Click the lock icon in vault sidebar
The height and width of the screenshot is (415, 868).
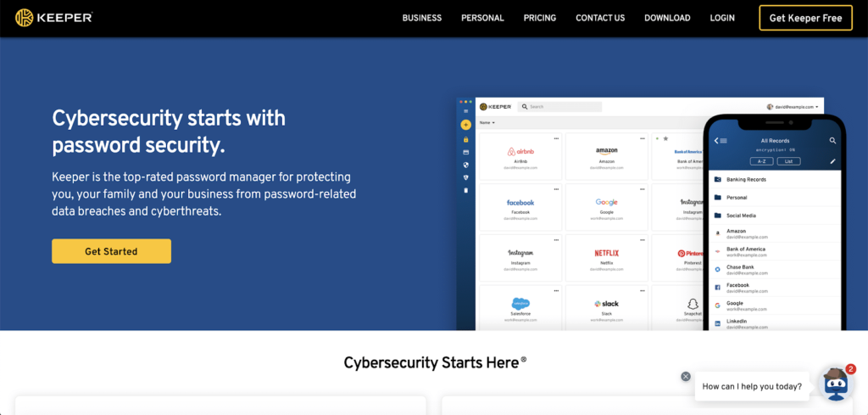(465, 138)
